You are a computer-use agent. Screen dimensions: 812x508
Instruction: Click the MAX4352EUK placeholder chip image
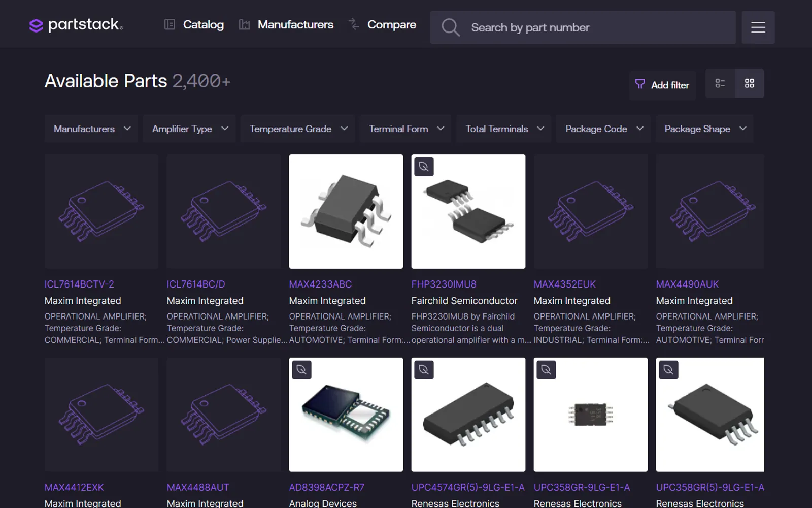[x=591, y=211]
